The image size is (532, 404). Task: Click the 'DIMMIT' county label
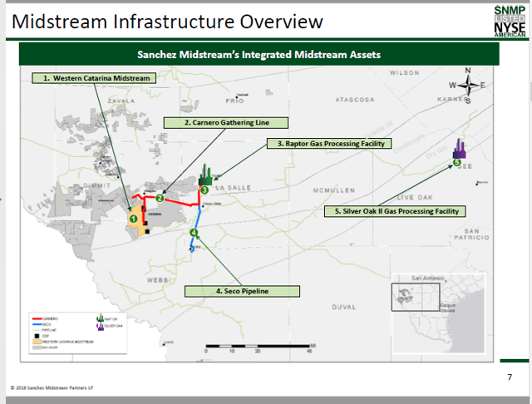tap(96, 185)
